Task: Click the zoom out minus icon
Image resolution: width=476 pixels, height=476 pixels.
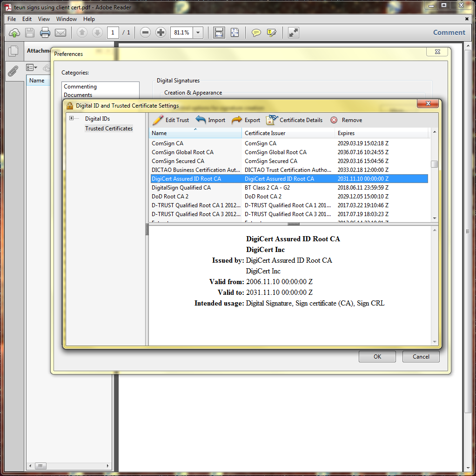Action: pyautogui.click(x=145, y=33)
